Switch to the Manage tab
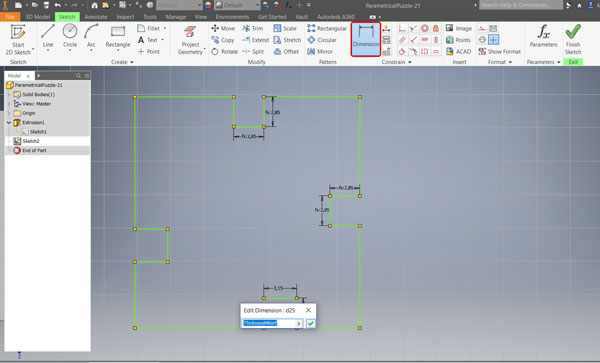The height and width of the screenshot is (363, 600). coord(176,17)
